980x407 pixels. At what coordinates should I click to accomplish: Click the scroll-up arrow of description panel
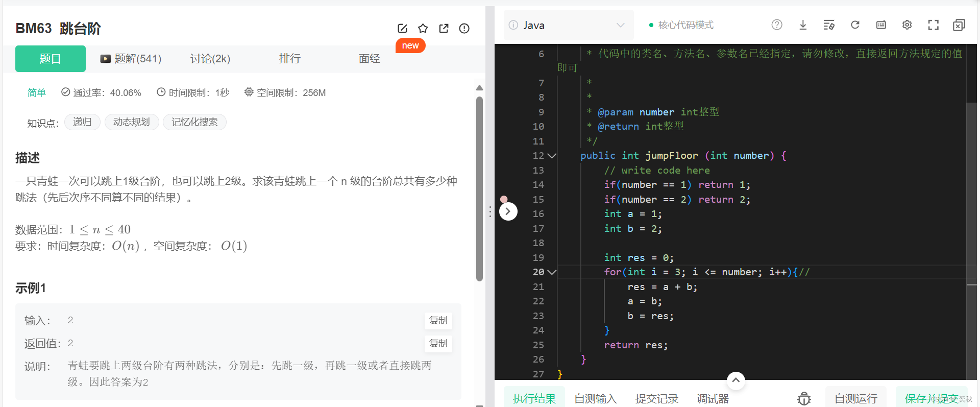pos(479,88)
